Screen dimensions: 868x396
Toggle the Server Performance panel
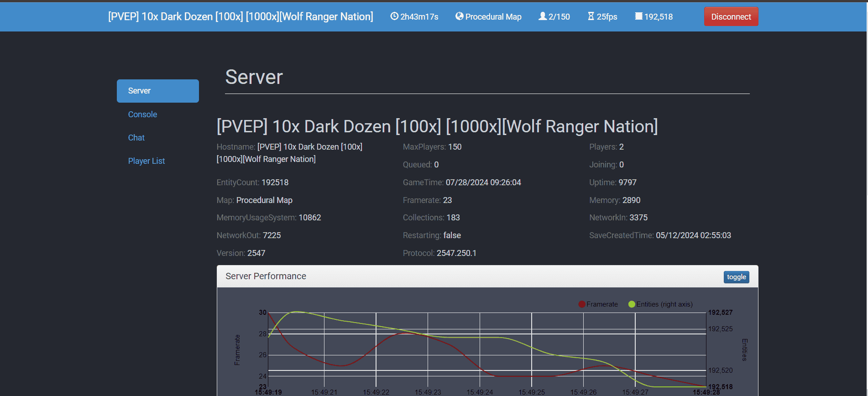(x=736, y=277)
